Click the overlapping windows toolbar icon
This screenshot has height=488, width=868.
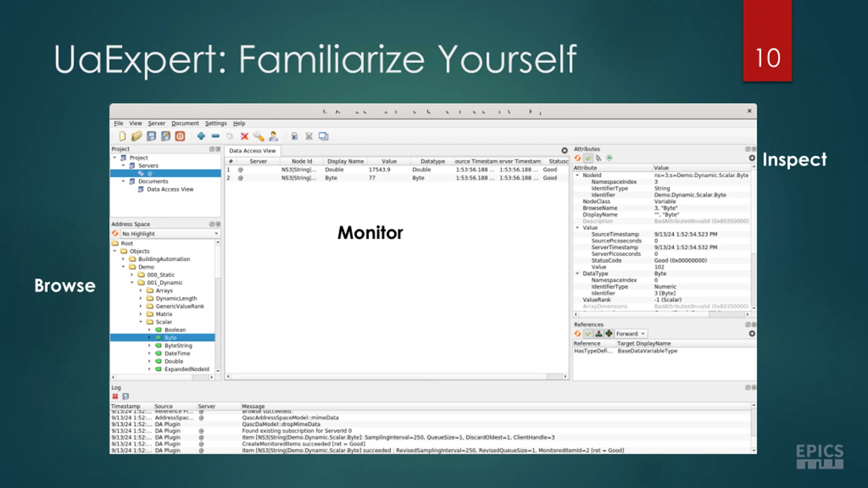323,136
